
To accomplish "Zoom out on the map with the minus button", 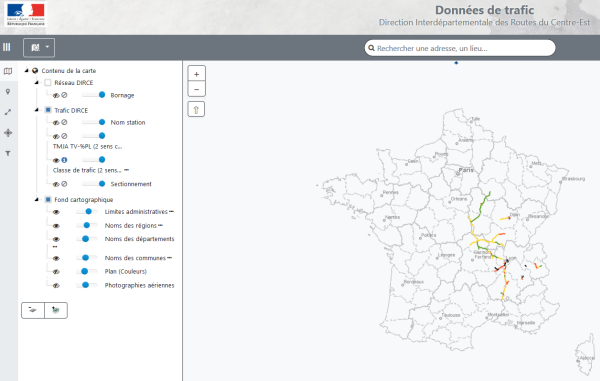I will coord(196,90).
